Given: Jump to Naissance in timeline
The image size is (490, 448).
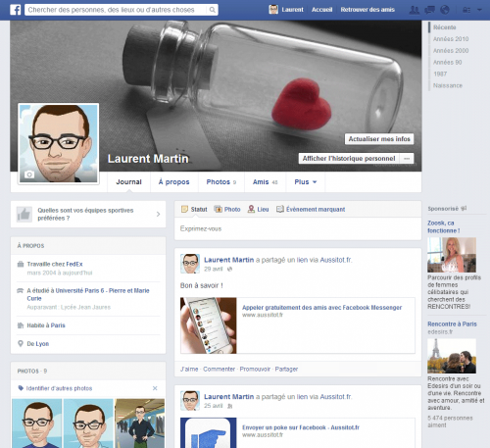Looking at the screenshot, I should 448,85.
